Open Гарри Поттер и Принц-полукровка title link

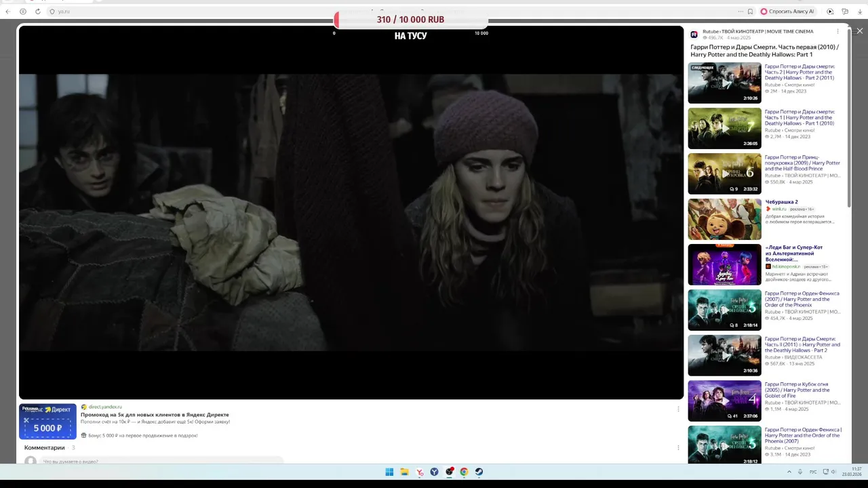click(x=802, y=163)
